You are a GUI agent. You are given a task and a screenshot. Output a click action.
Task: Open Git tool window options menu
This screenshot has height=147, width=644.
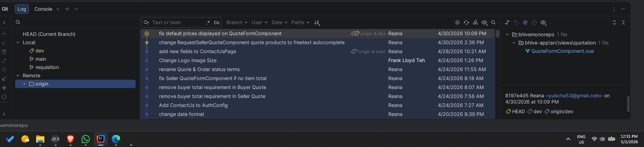[614, 9]
